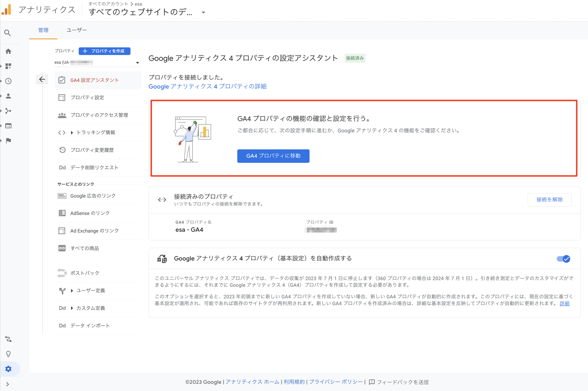Click the AdSense のリンク icon
The width and height of the screenshot is (588, 391).
pyautogui.click(x=62, y=213)
